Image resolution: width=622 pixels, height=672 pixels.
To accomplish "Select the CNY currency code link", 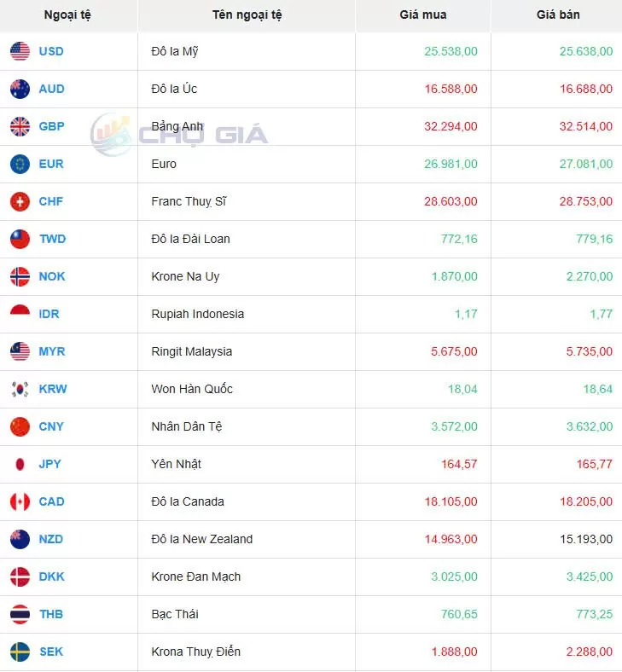I will pyautogui.click(x=51, y=426).
